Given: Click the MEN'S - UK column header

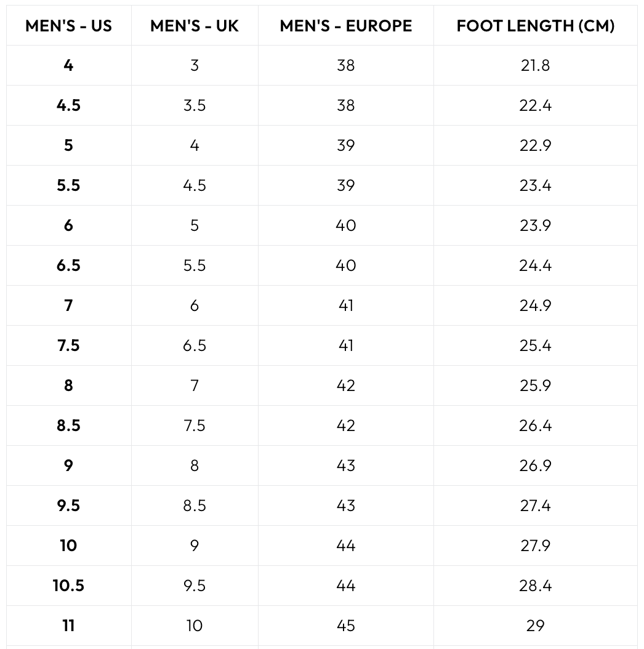Looking at the screenshot, I should pyautogui.click(x=195, y=26).
